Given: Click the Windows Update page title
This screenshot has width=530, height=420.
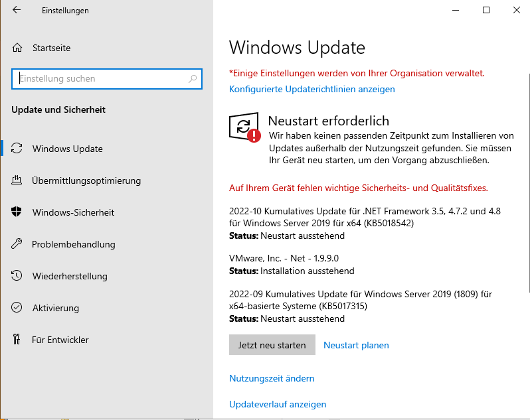Looking at the screenshot, I should (x=297, y=47).
